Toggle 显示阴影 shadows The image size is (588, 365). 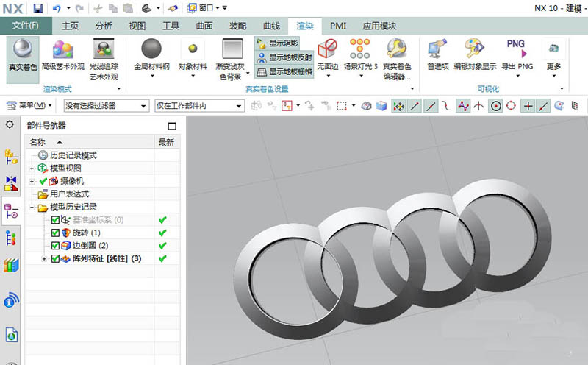[278, 43]
